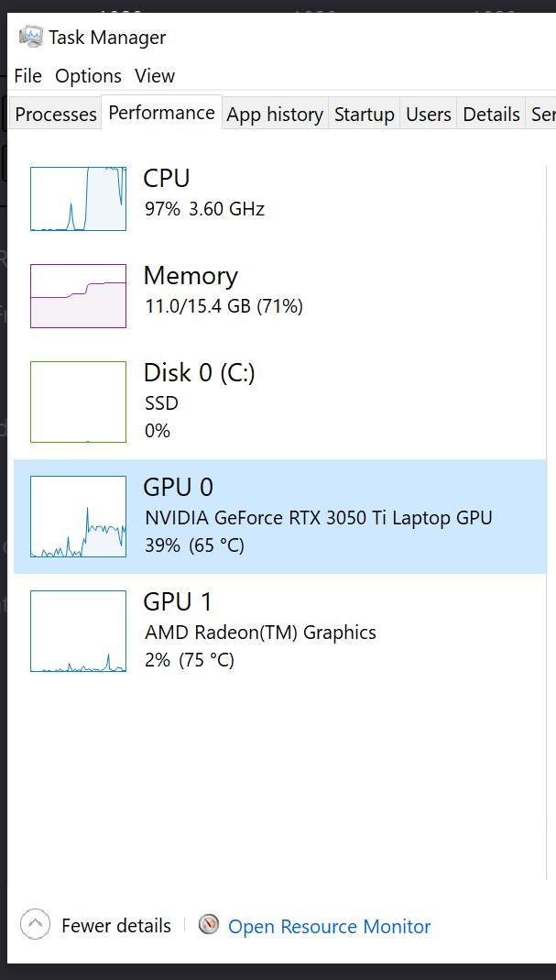Collapse view with Fewer details chevron
The height and width of the screenshot is (980, 556).
coord(35,925)
